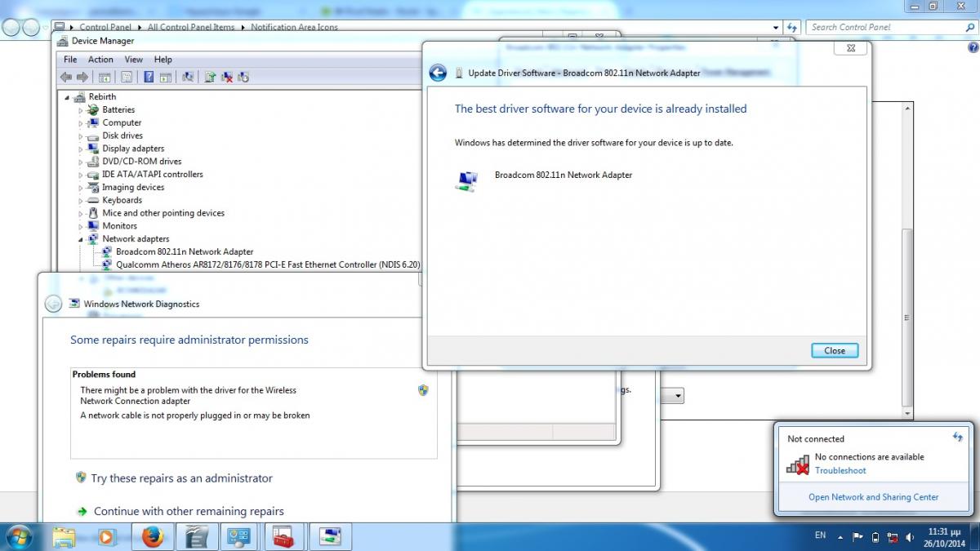Image resolution: width=980 pixels, height=551 pixels.
Task: Click Show/Hide Console Tree toolbar icon
Action: [x=105, y=77]
